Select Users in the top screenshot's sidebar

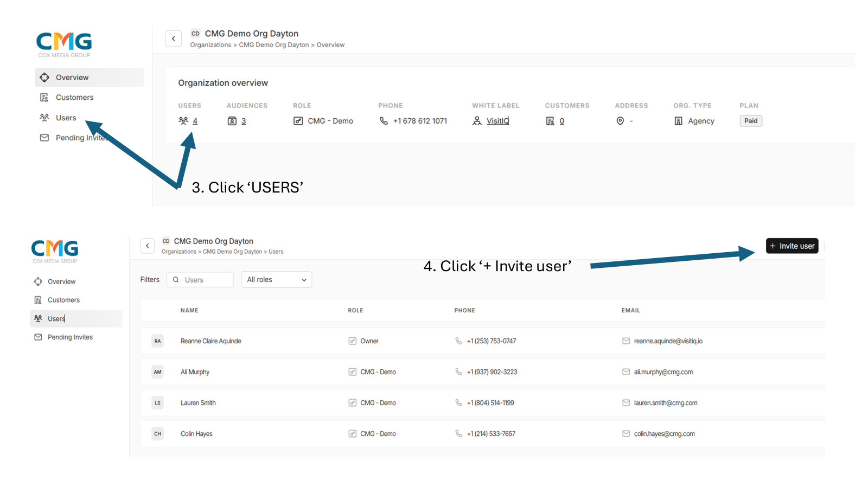point(66,118)
